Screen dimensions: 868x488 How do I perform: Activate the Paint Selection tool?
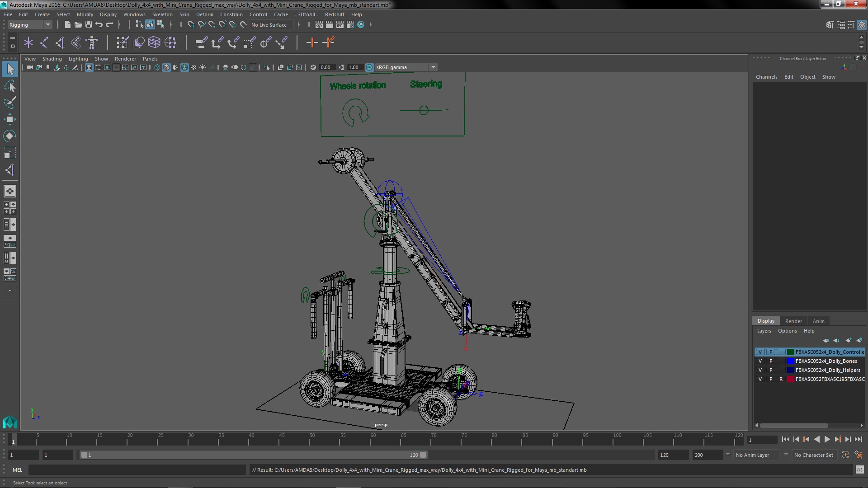[x=10, y=103]
